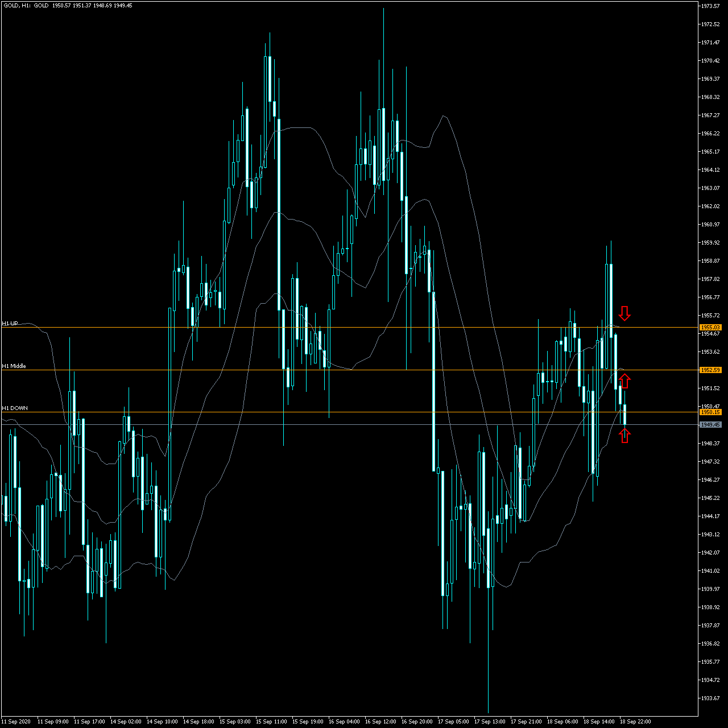Click the 14 Sep 10:00 time axis label
This screenshot has width=728, height=728.
(x=162, y=722)
